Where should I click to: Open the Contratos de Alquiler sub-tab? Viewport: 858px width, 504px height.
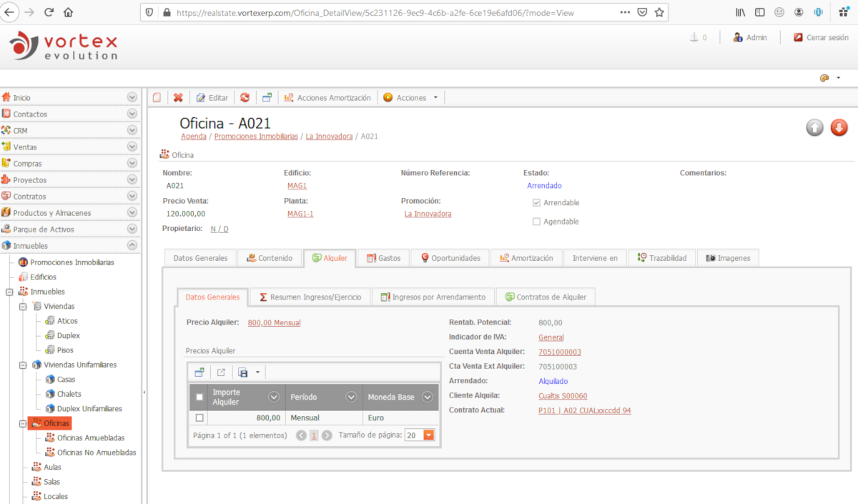click(x=546, y=297)
